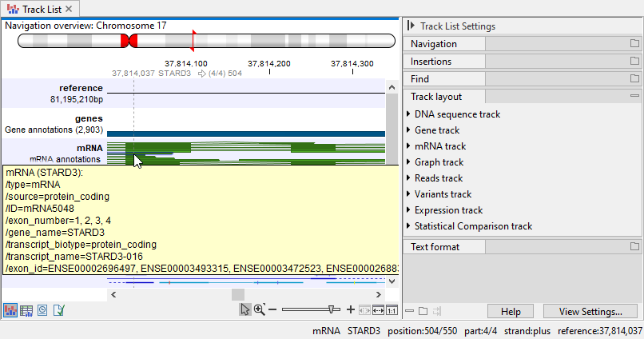Click the Help button
Image resolution: width=644 pixels, height=339 pixels.
coord(511,312)
